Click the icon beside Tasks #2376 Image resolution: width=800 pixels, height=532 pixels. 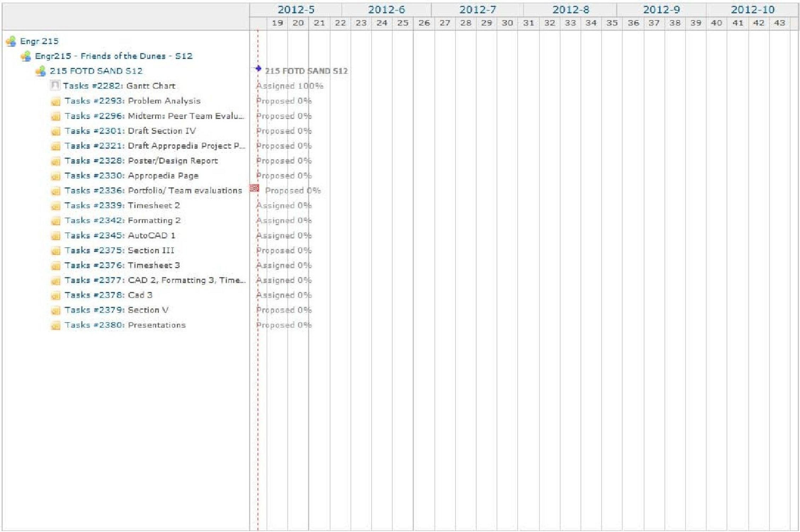click(x=56, y=266)
